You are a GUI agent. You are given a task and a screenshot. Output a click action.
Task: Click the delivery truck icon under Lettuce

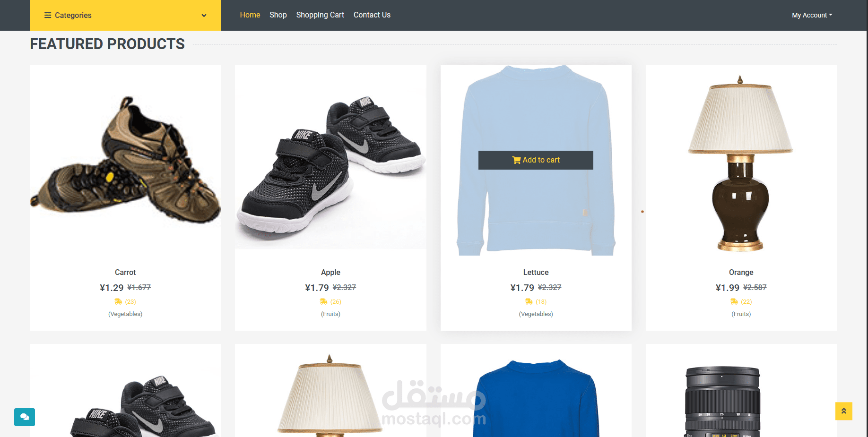coord(529,301)
